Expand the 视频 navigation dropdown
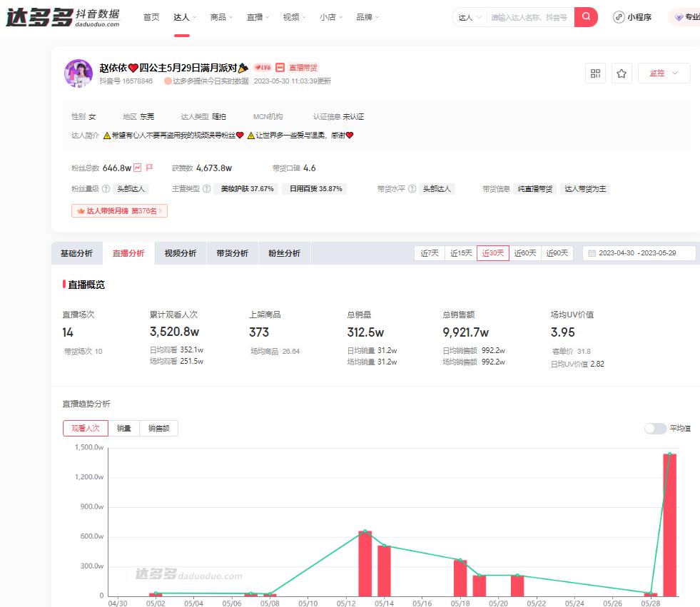The width and height of the screenshot is (700, 607). 293,16
